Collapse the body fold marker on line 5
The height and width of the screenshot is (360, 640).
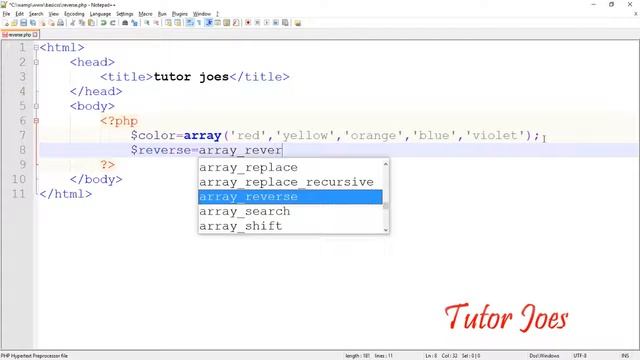coord(36,106)
